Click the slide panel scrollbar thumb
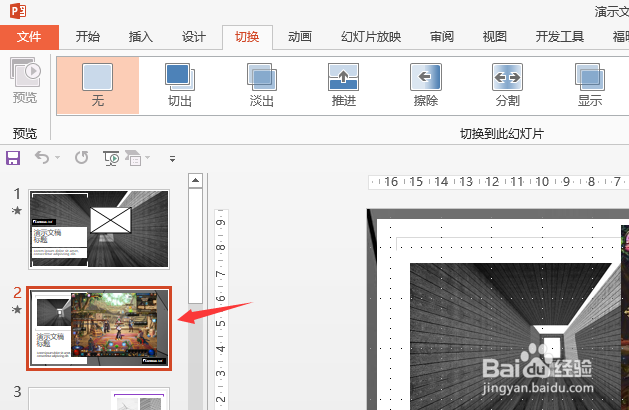This screenshot has width=629, height=410. pos(195,246)
